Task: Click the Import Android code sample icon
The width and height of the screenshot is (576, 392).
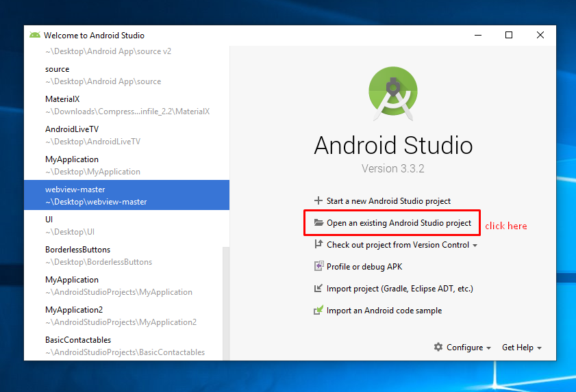Action: click(318, 310)
